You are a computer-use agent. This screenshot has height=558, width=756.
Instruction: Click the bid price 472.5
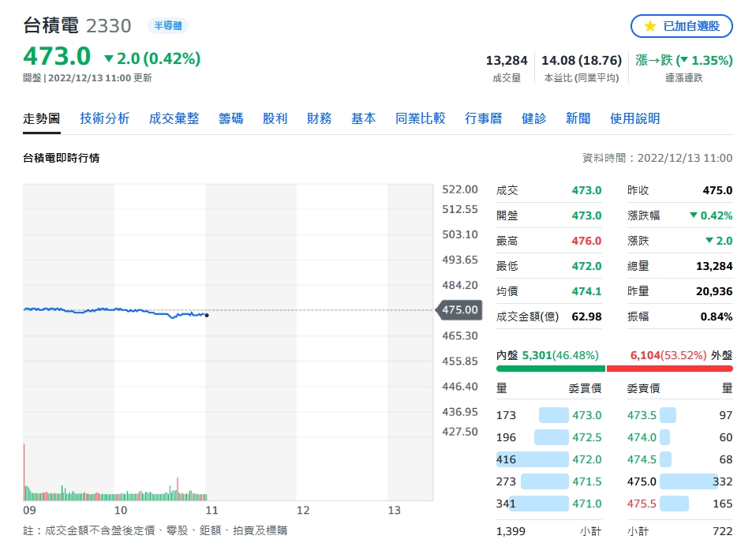(x=587, y=437)
